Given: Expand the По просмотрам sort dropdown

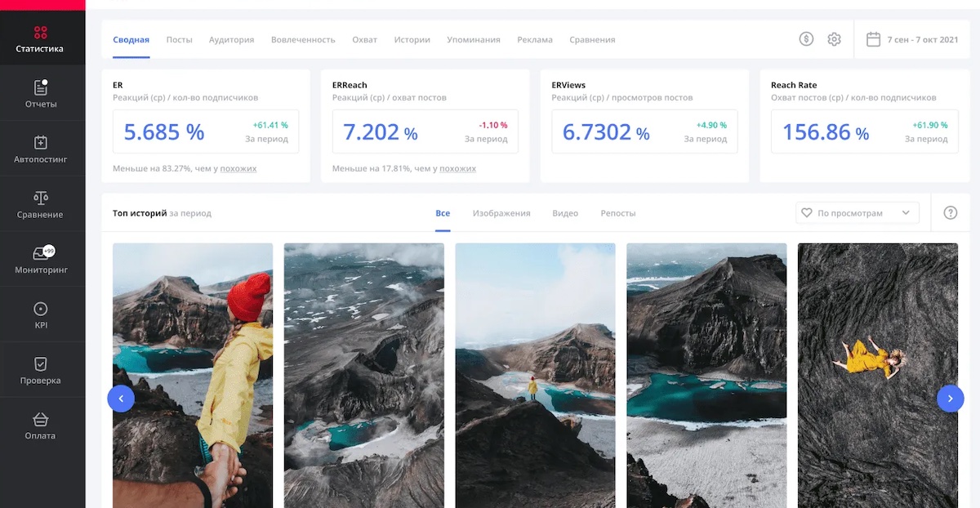Looking at the screenshot, I should pyautogui.click(x=857, y=213).
